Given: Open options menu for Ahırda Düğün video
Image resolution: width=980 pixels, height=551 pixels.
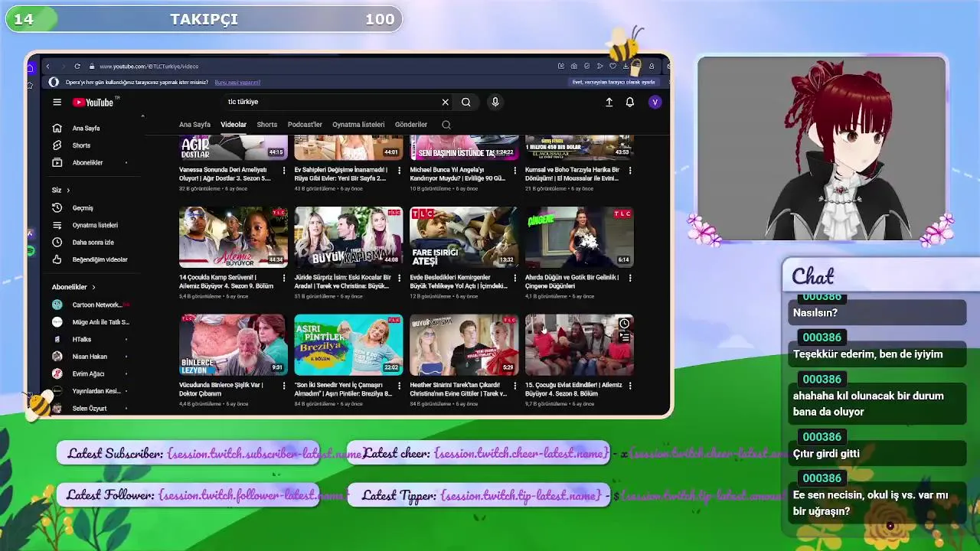Looking at the screenshot, I should (630, 278).
